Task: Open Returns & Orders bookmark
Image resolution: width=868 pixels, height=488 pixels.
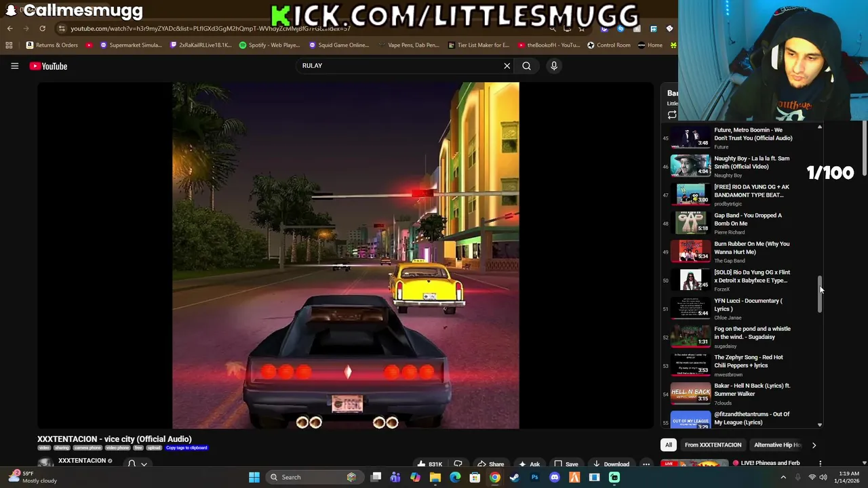Action: [x=52, y=45]
